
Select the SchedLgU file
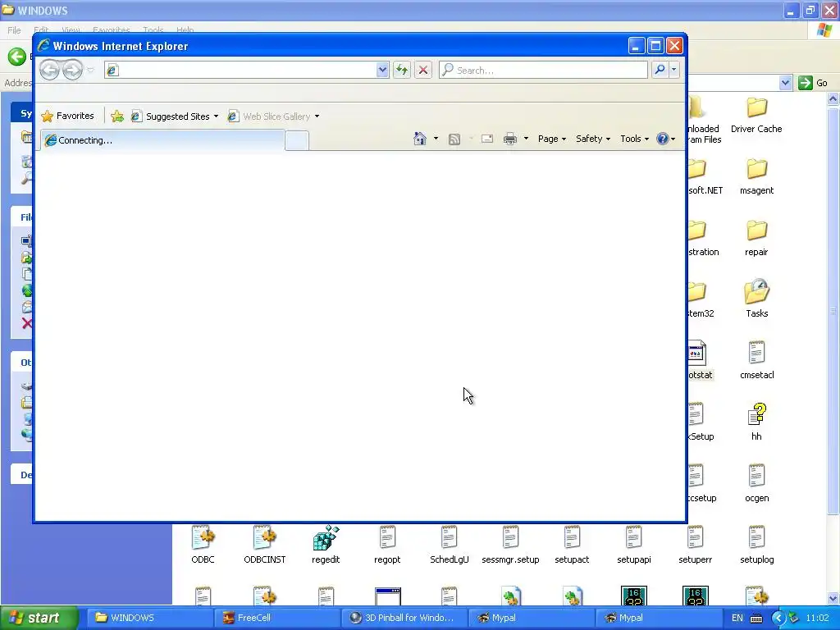pyautogui.click(x=449, y=546)
